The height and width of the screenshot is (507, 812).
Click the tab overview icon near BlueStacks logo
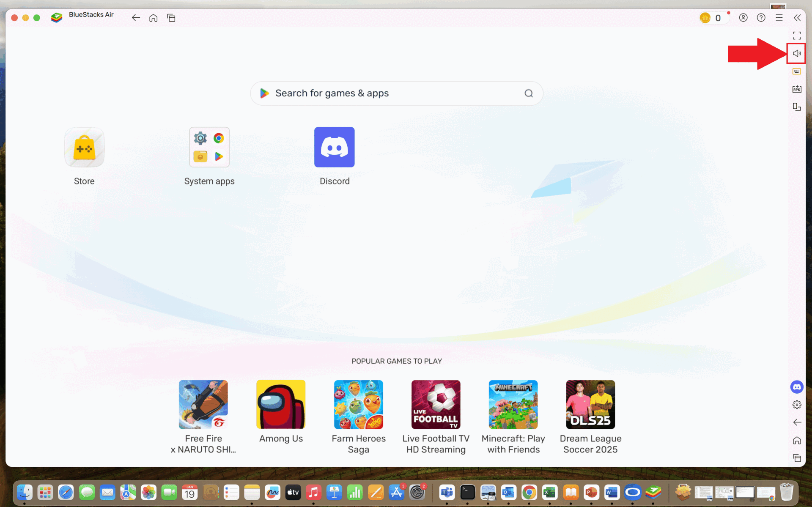pos(171,18)
